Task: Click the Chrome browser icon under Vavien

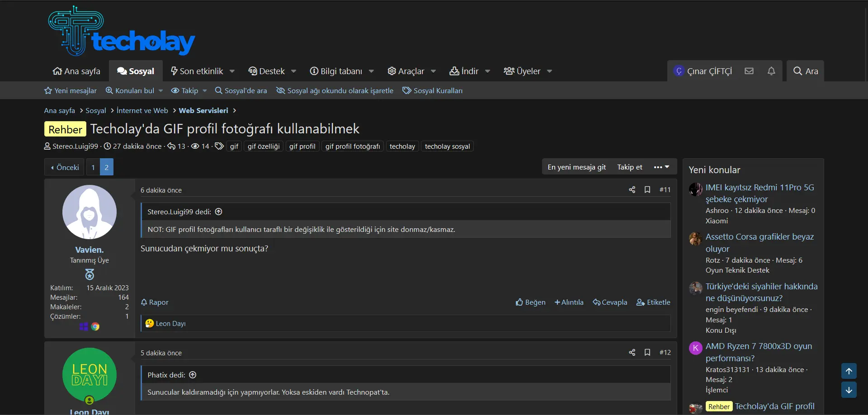Action: pyautogui.click(x=95, y=326)
